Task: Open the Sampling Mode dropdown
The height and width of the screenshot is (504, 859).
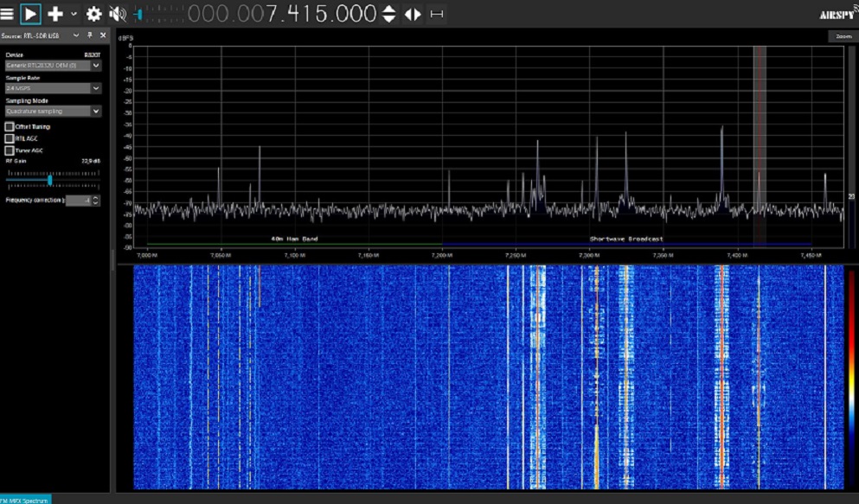Action: [x=96, y=112]
